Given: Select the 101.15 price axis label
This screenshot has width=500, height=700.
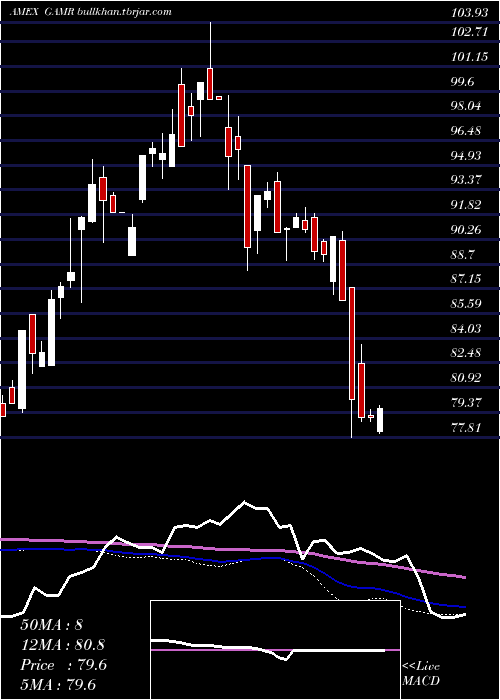Looking at the screenshot, I should click(470, 57).
